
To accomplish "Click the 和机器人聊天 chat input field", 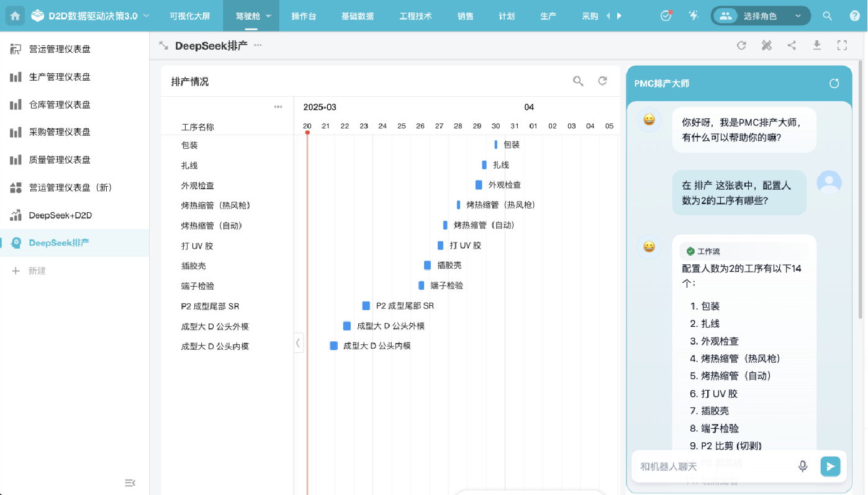I will [x=714, y=466].
